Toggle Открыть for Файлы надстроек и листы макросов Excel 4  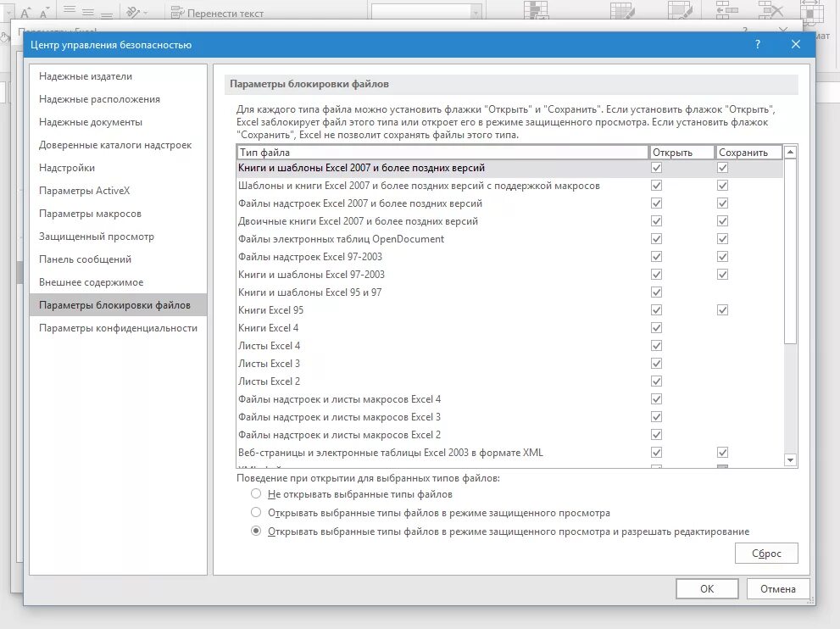click(656, 398)
